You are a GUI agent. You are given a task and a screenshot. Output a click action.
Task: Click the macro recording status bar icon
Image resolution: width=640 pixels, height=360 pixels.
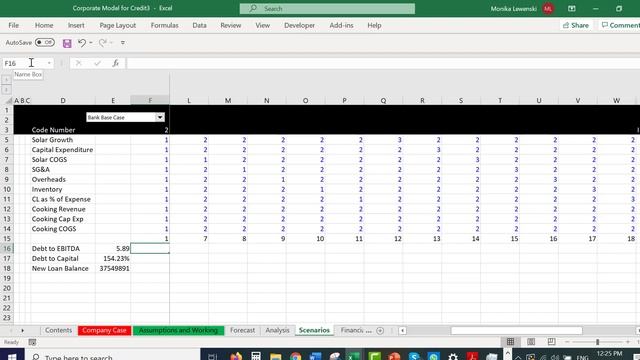[32, 342]
